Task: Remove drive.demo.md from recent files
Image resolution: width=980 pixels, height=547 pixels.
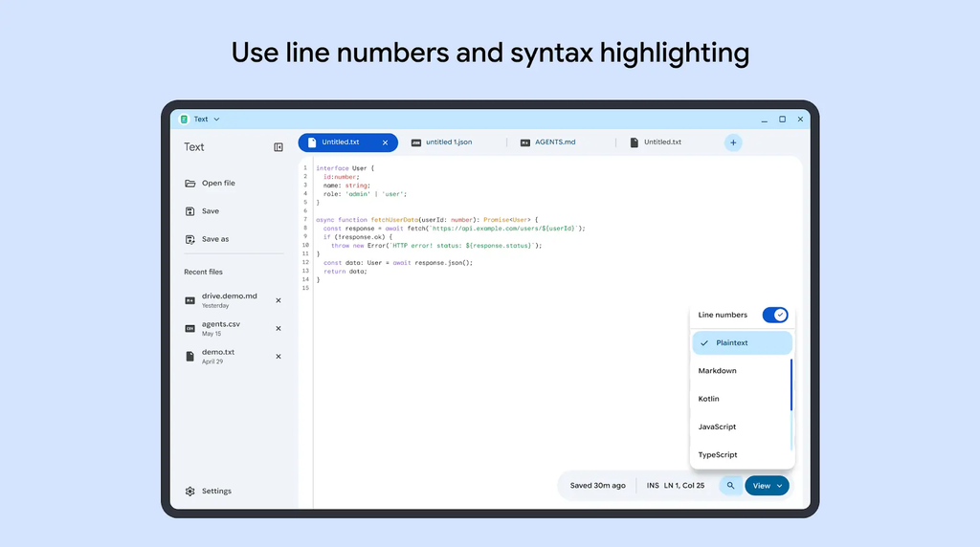Action: pyautogui.click(x=278, y=301)
